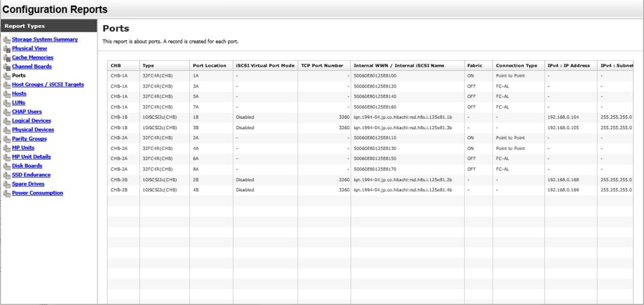644x305 pixels.
Task: Show the Disk Boards report
Action: [27, 166]
